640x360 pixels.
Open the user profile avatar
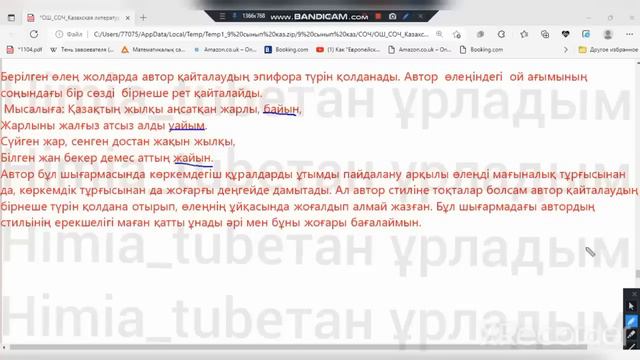(x=608, y=34)
